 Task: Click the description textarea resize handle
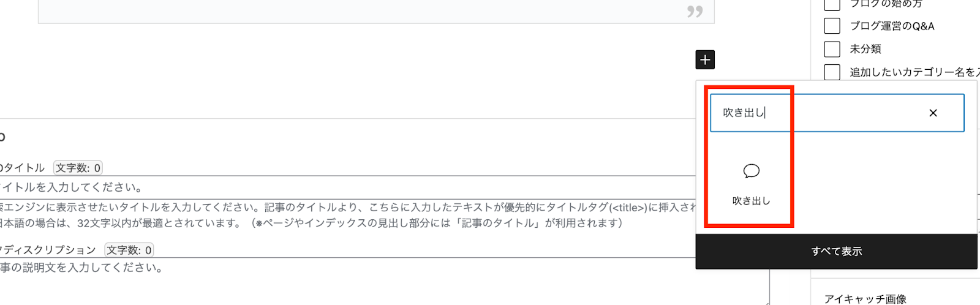coord(765,301)
